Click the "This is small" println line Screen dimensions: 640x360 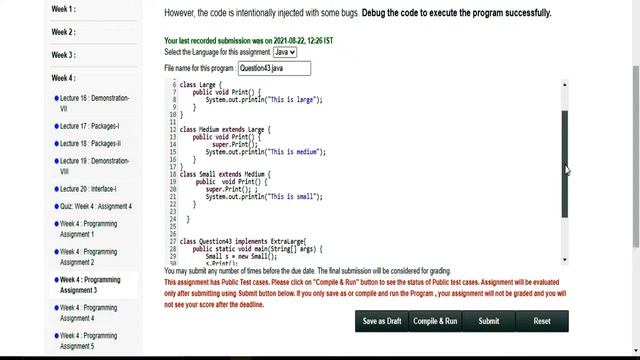(x=264, y=197)
